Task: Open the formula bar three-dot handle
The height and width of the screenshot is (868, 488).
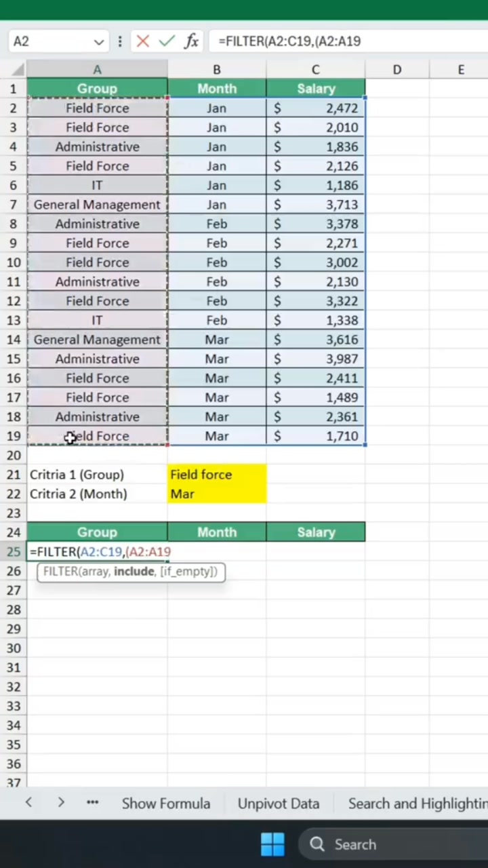Action: 120,41
